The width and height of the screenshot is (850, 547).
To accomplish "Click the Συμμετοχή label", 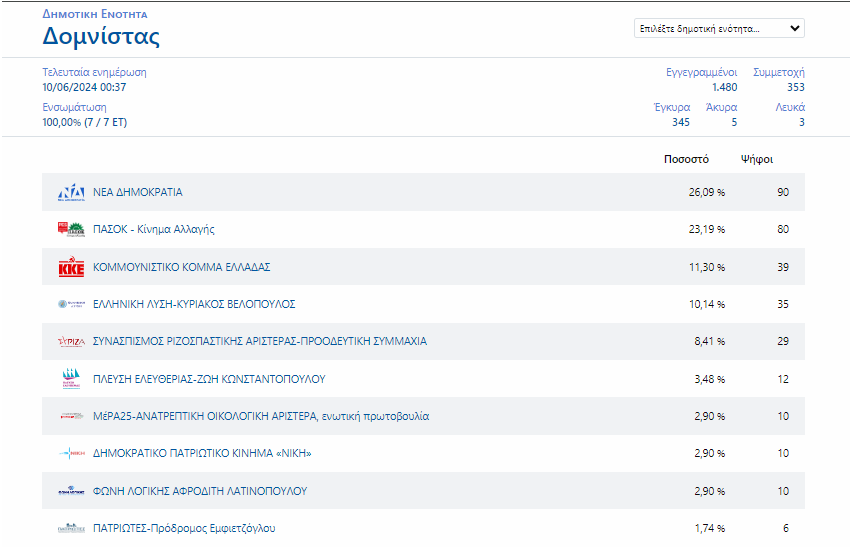I will (x=779, y=73).
